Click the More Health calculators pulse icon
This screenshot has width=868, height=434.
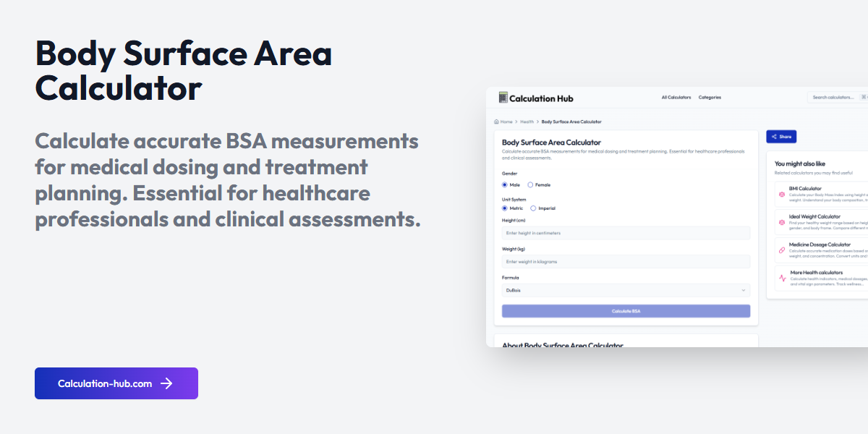coord(783,278)
